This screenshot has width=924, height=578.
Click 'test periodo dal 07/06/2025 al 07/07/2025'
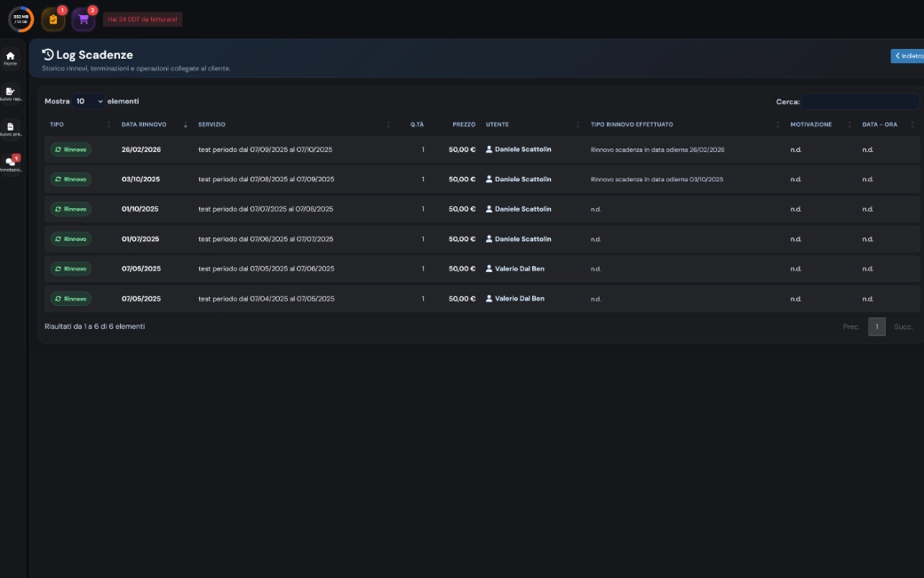pyautogui.click(x=266, y=239)
